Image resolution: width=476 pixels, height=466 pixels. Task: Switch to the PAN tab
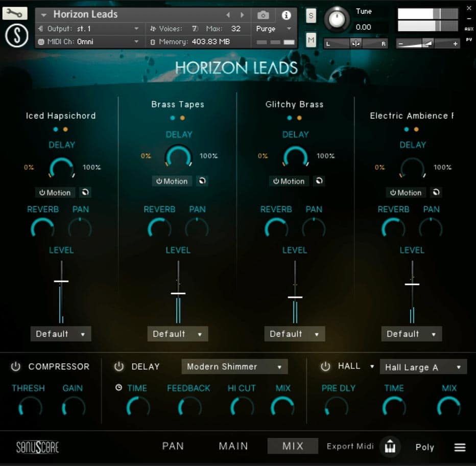click(x=173, y=446)
